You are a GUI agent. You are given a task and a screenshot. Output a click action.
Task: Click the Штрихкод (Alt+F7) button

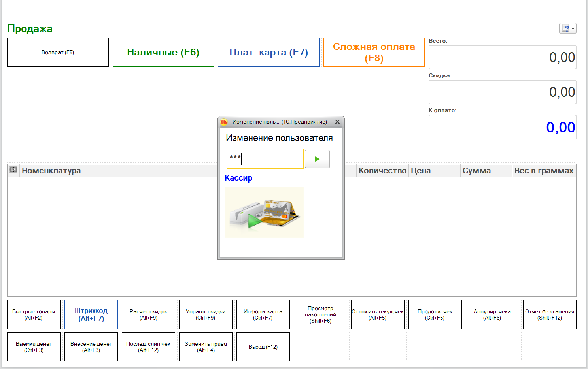pyautogui.click(x=91, y=314)
